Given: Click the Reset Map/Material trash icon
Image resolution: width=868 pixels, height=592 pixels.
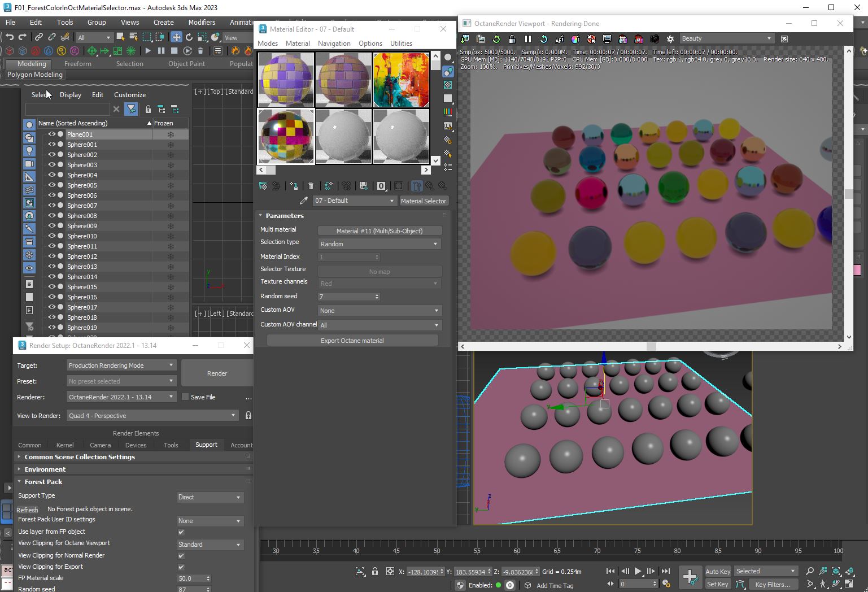Looking at the screenshot, I should [311, 186].
